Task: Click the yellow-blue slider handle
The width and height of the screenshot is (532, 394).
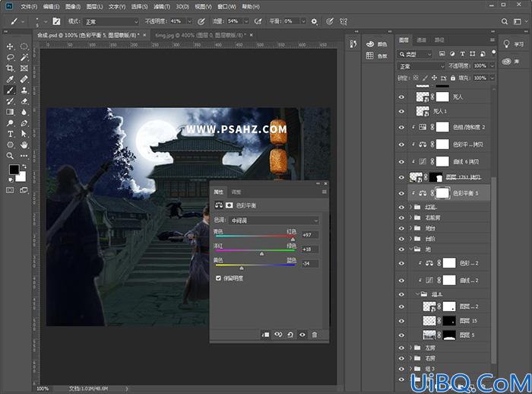Action: [x=241, y=268]
